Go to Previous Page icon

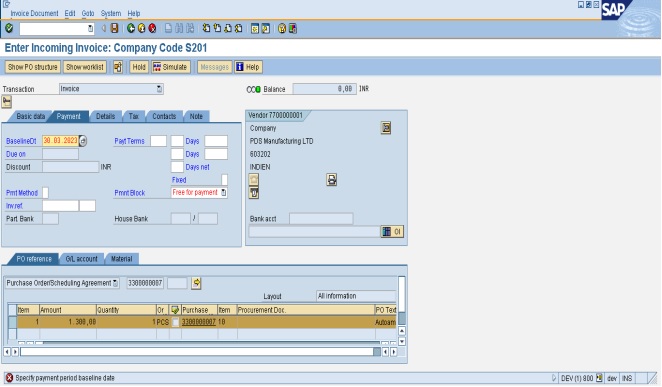tap(217, 28)
